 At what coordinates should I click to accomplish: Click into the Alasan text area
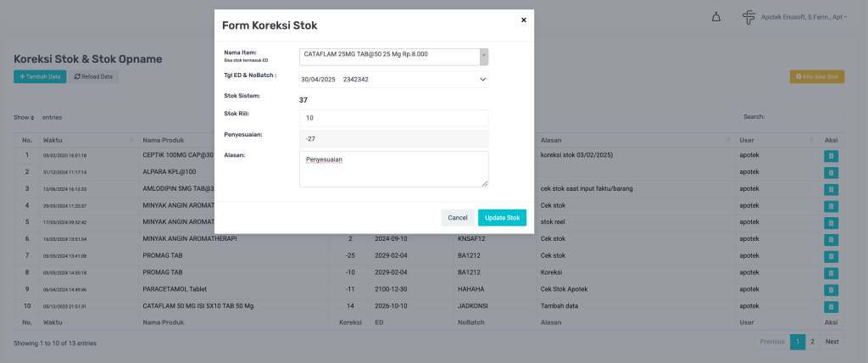[x=393, y=169]
